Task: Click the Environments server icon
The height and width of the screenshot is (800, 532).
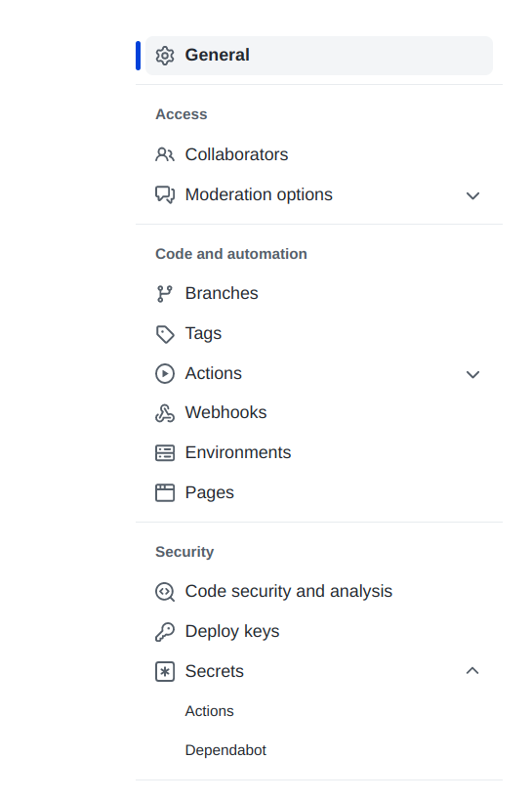Action: 165,453
